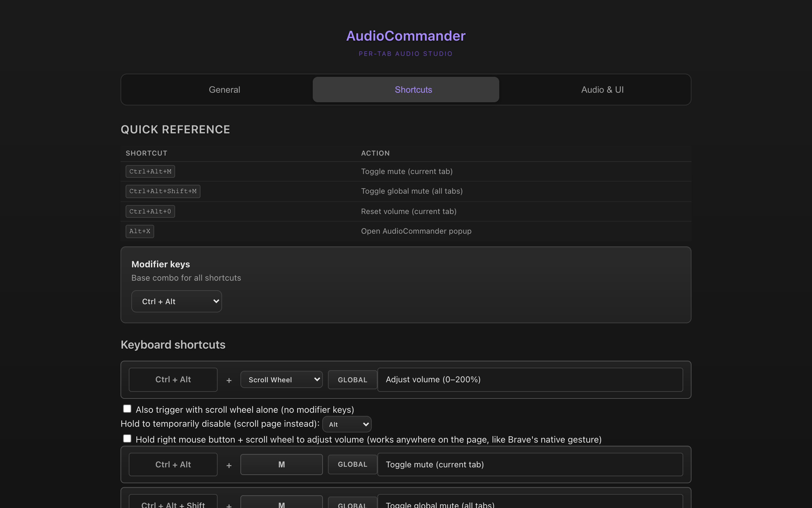Click 'Toggle mute (current tab)' in quick reference table
The height and width of the screenshot is (508, 812).
[x=407, y=171]
